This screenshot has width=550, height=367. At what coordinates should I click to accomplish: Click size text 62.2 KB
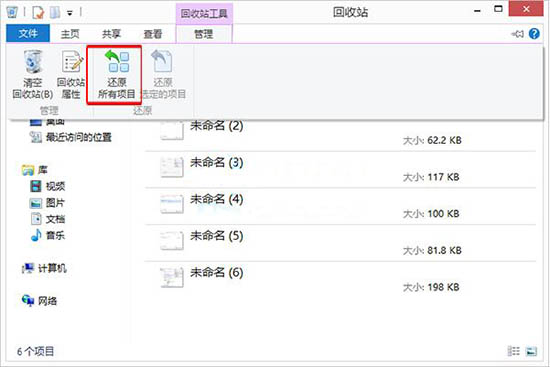(444, 140)
